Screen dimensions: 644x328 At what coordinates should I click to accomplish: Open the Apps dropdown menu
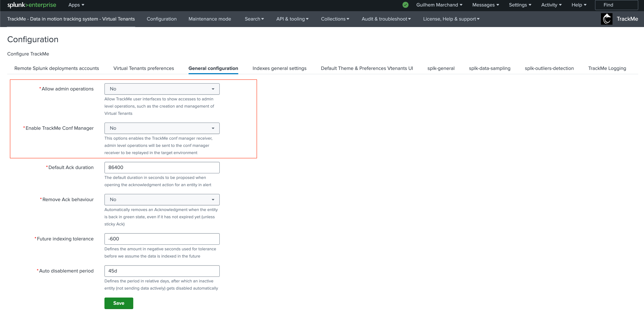pyautogui.click(x=76, y=5)
